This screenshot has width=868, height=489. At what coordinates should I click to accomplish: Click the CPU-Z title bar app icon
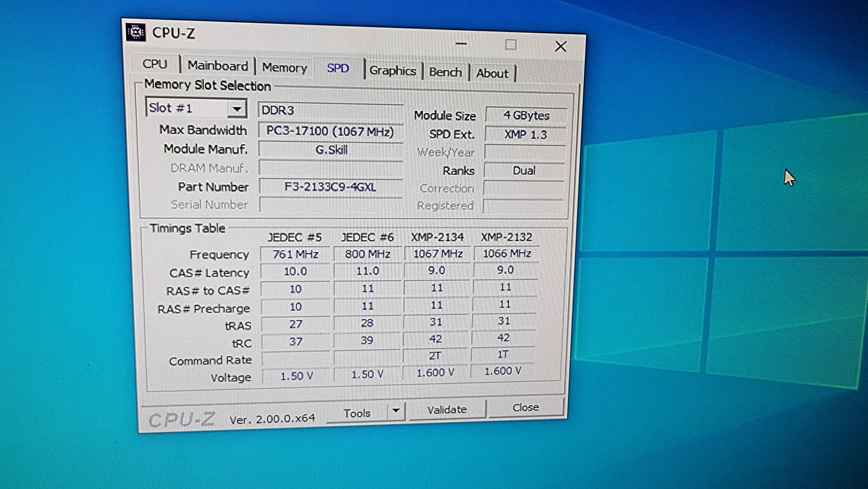pyautogui.click(x=136, y=32)
